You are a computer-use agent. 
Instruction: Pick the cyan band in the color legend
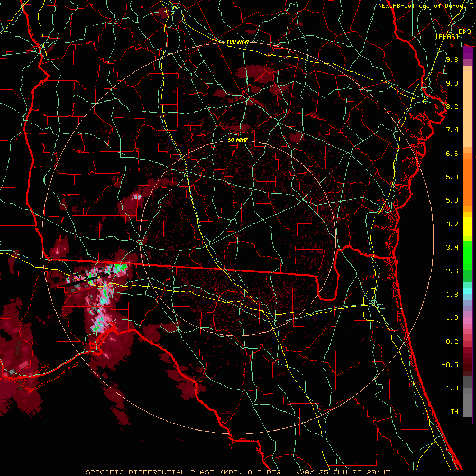click(x=467, y=291)
